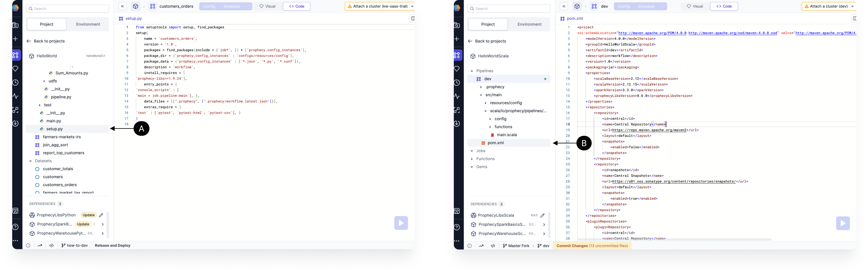
Task: Click the Search field in right window
Action: click(x=509, y=9)
